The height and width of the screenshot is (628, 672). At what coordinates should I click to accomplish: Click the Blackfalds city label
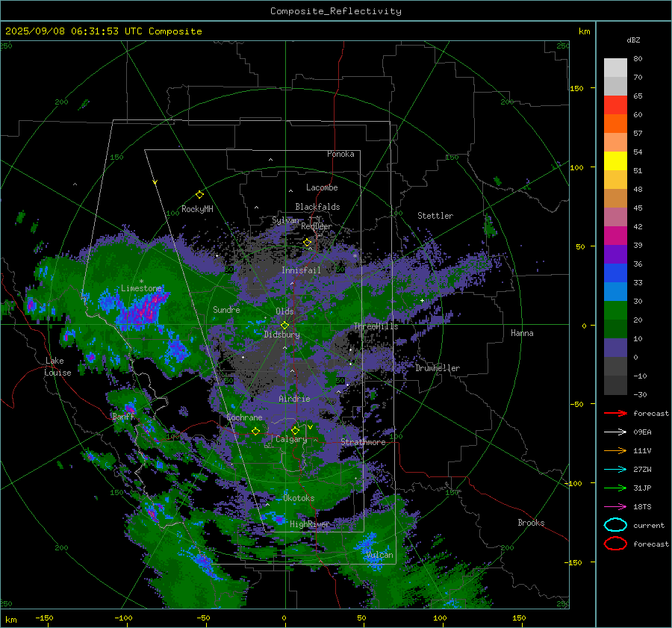(x=317, y=207)
